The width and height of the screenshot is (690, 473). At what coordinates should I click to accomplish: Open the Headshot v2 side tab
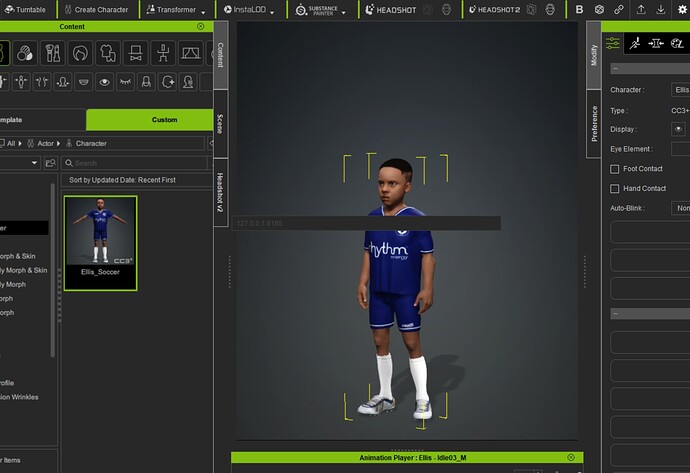pos(220,193)
